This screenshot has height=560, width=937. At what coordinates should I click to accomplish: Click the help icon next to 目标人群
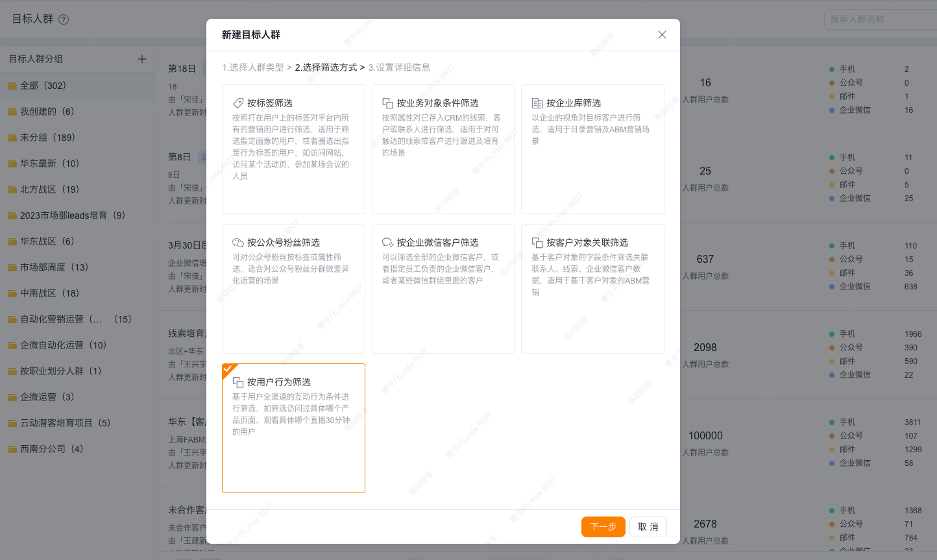[64, 19]
